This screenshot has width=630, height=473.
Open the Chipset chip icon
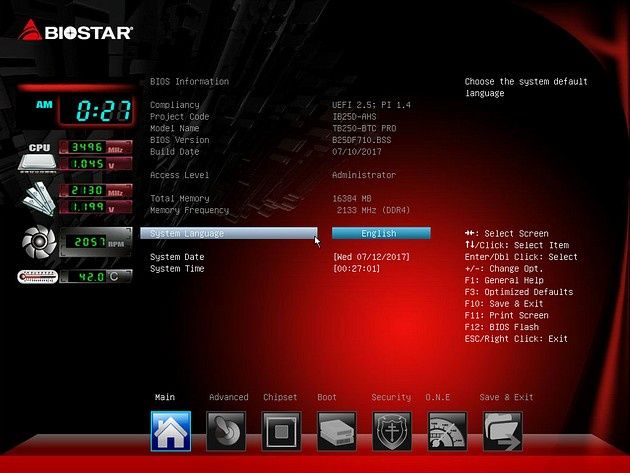pos(281,431)
